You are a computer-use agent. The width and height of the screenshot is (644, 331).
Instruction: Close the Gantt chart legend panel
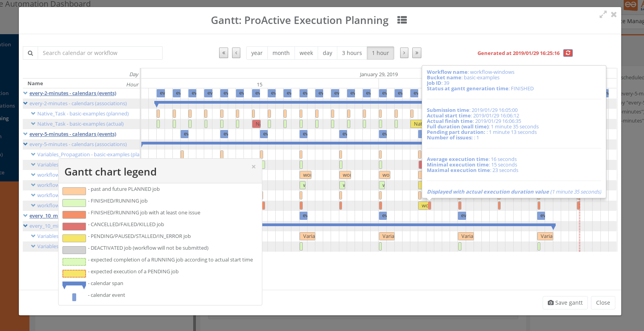tap(254, 166)
